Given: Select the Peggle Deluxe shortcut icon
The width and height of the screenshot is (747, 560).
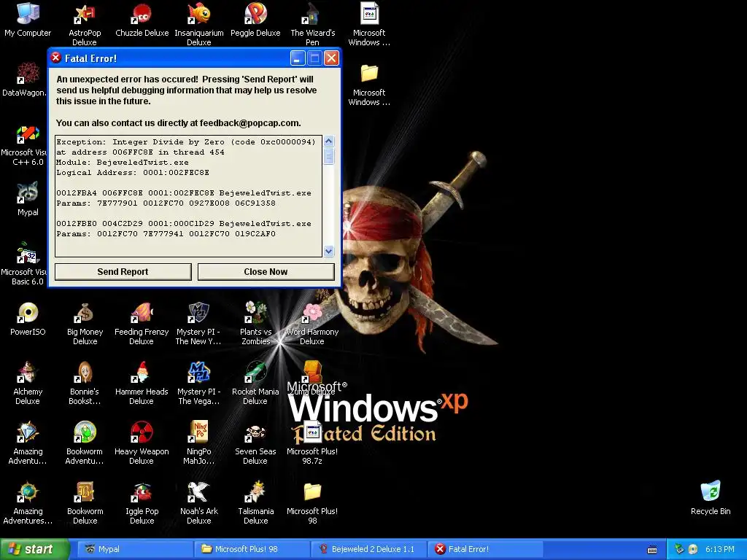Looking at the screenshot, I should (x=255, y=13).
